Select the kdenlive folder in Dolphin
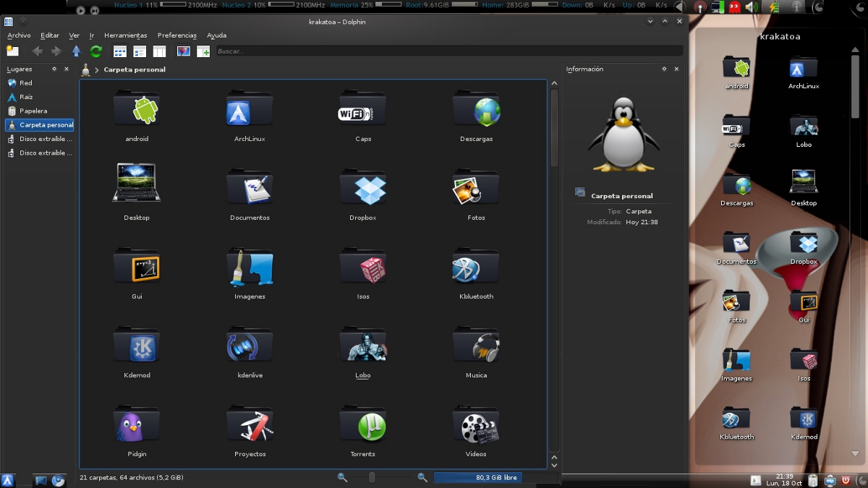Viewport: 868px width, 488px height. click(250, 352)
